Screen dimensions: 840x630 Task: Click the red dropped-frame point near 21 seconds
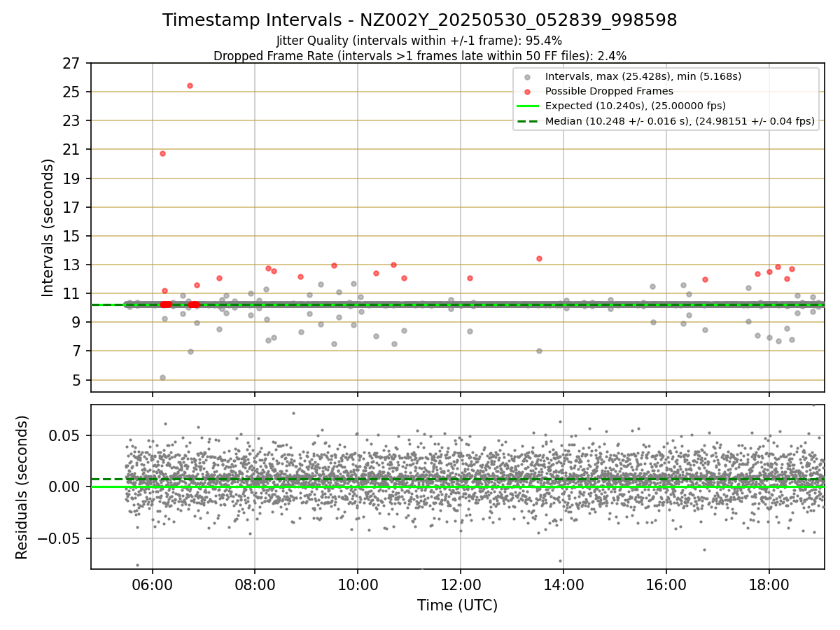tap(162, 153)
